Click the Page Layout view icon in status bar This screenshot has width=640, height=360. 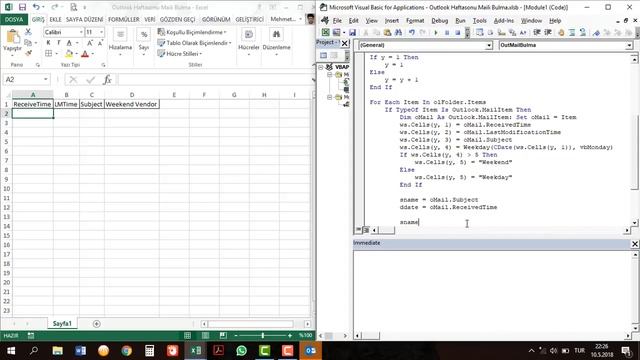205,336
